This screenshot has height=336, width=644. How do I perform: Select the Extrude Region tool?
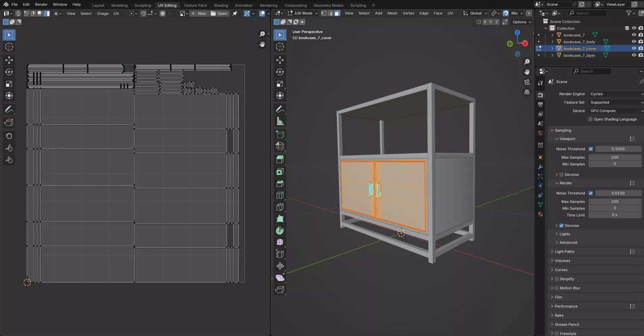tap(280, 159)
